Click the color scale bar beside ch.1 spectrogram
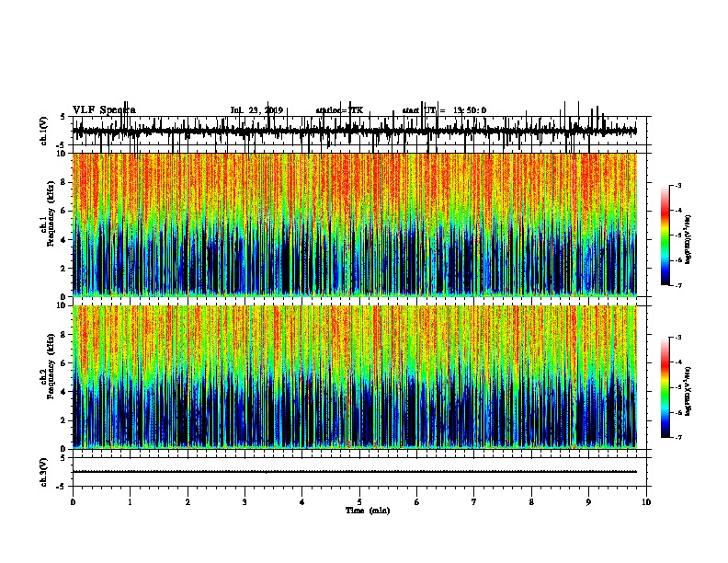The height and width of the screenshot is (563, 728). pos(665,236)
